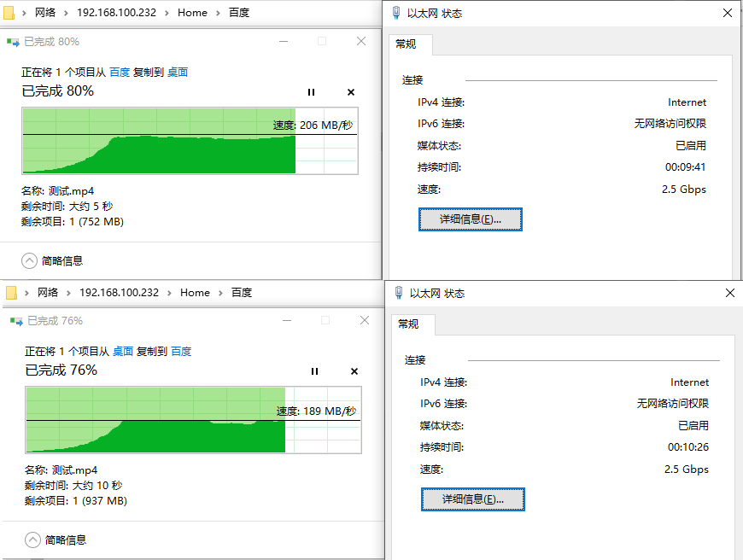Pause the 80% file copy transfer
The width and height of the screenshot is (743, 560).
[311, 92]
